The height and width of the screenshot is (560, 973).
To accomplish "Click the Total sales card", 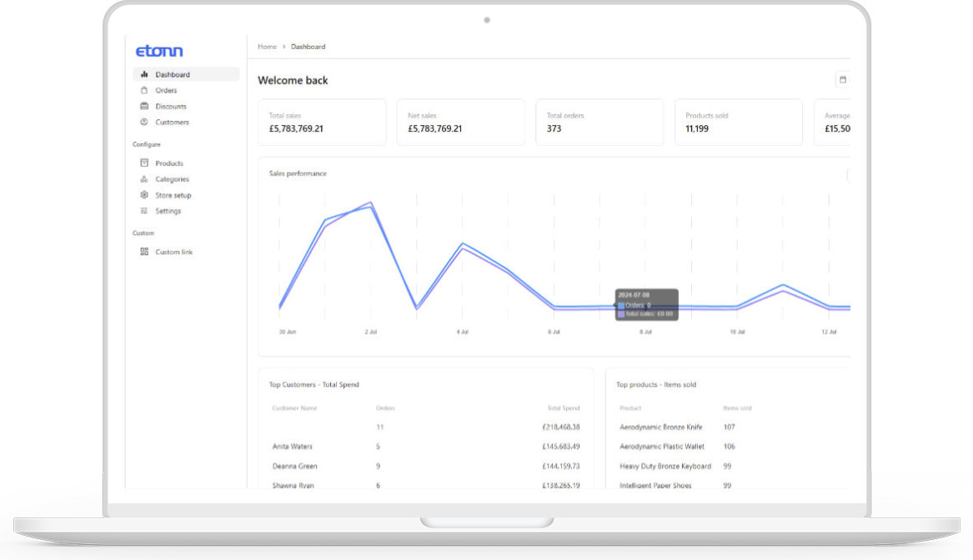I will 322,122.
